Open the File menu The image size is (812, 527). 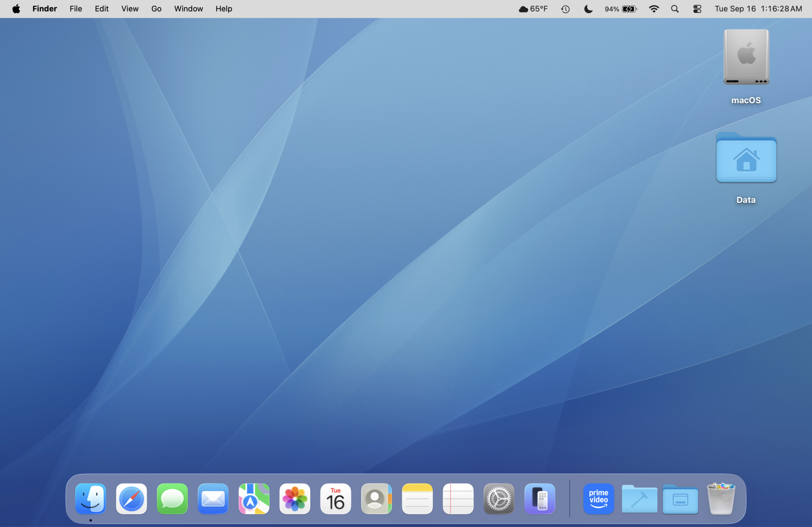point(76,9)
